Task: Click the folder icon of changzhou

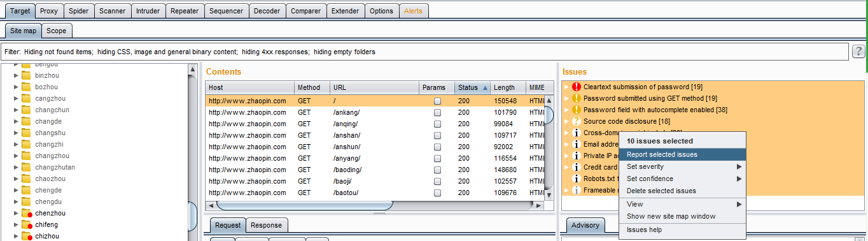Action: point(26,156)
